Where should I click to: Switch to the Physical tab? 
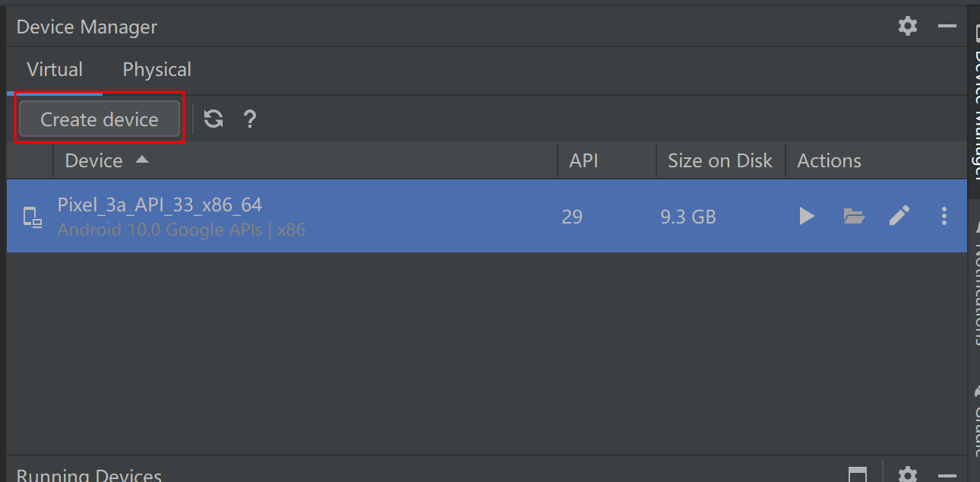click(x=156, y=69)
